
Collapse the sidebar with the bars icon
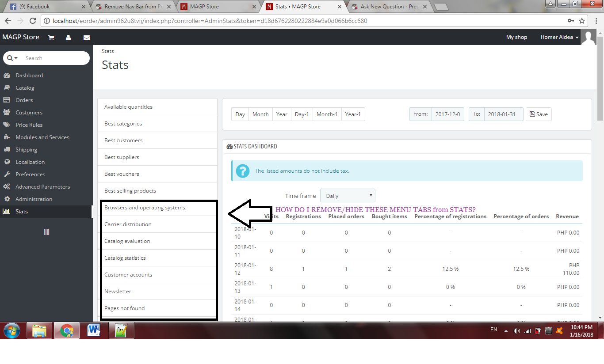(x=46, y=232)
